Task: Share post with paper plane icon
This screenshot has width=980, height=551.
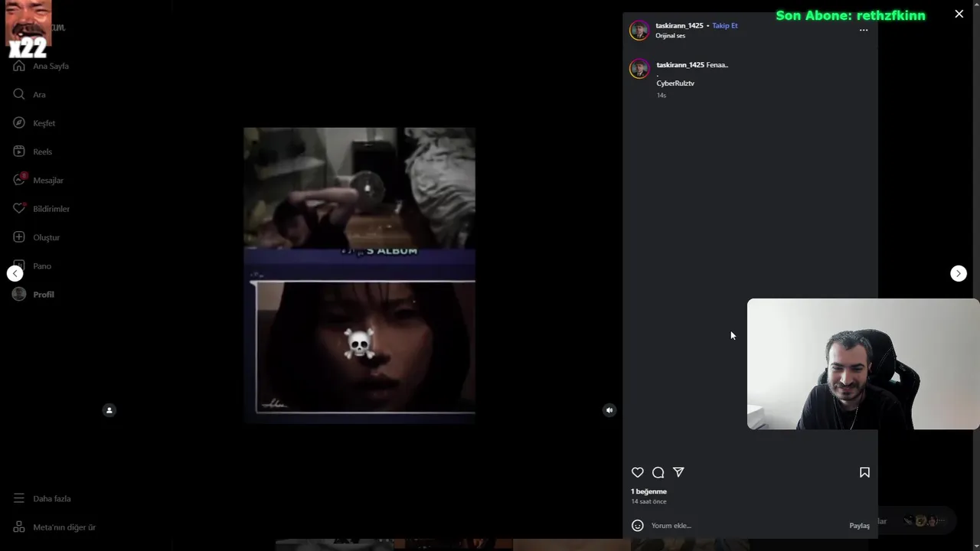Action: coord(678,472)
